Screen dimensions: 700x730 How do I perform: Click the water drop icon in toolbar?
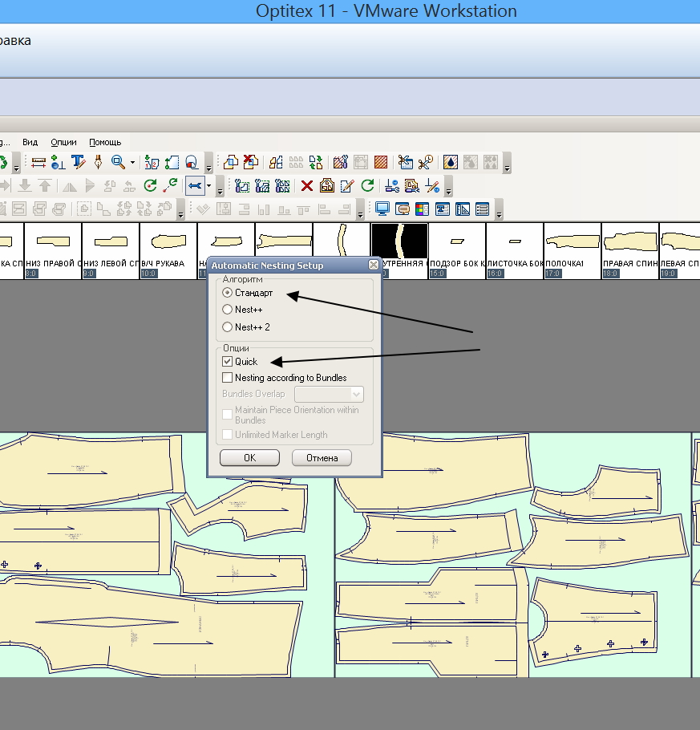(x=451, y=162)
